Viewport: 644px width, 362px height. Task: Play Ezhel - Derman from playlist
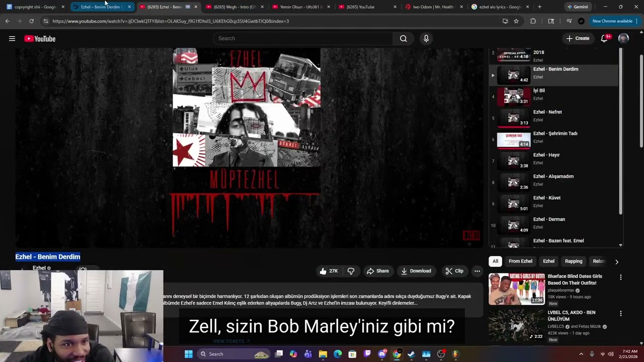click(553, 225)
